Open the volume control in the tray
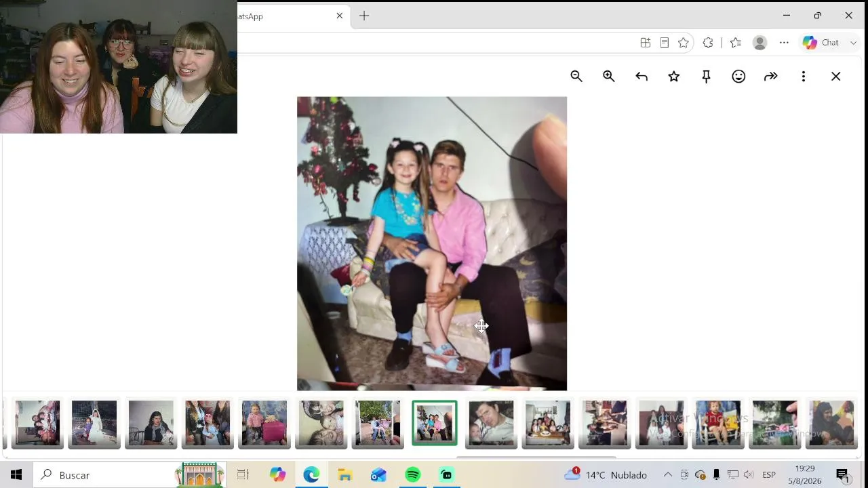Viewport: 868px width, 488px height. (x=749, y=475)
